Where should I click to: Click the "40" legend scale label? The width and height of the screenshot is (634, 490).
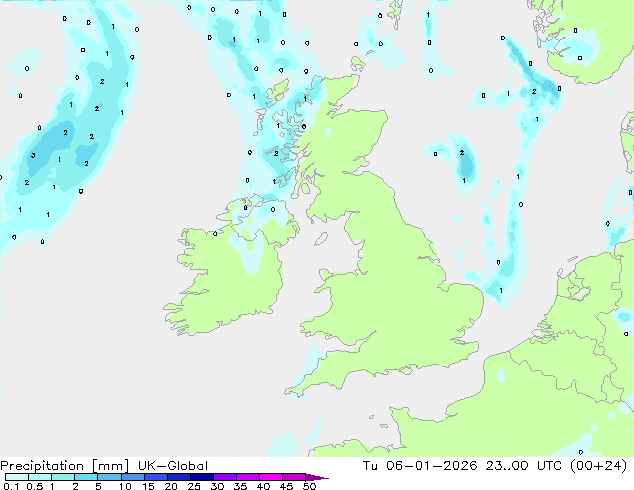tap(263, 486)
